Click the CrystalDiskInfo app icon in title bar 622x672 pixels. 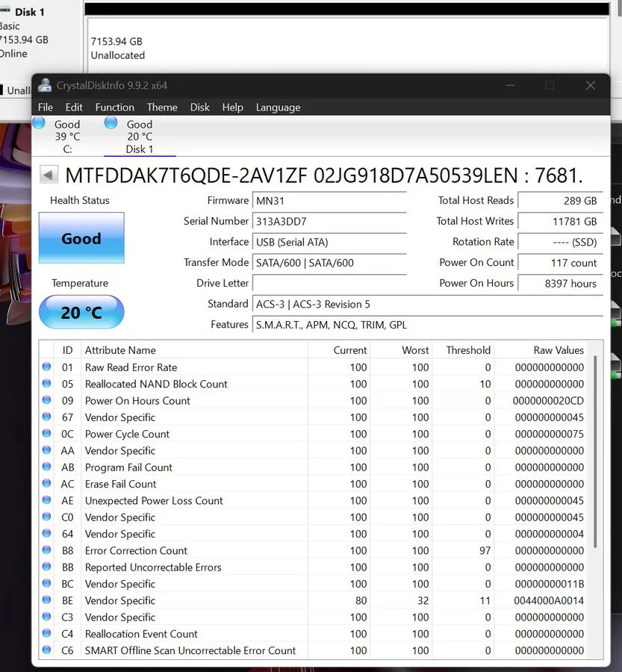44,85
